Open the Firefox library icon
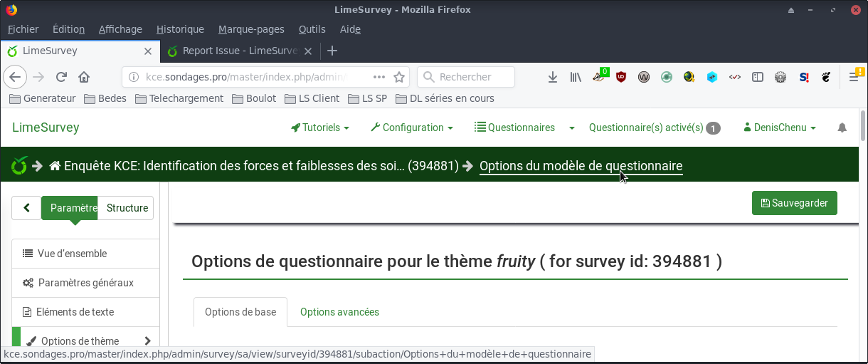Viewport: 868px width, 364px height. (576, 77)
